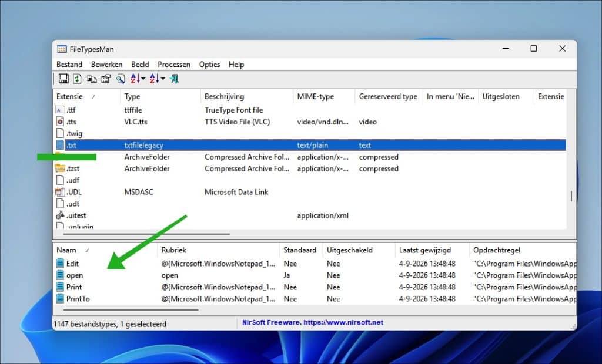Sort actions by the Rubriek column header
Image resolution: width=602 pixels, height=364 pixels.
click(x=218, y=250)
